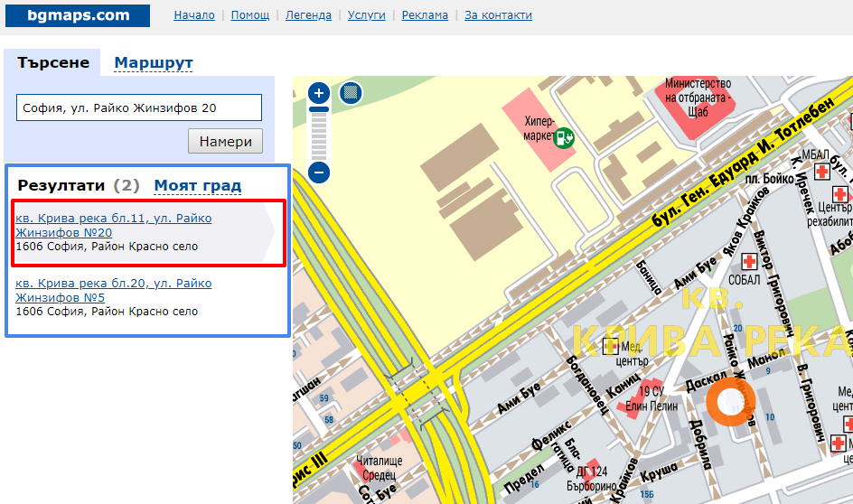This screenshot has width=853, height=504.
Task: Click the orange location marker on map
Action: (730, 402)
